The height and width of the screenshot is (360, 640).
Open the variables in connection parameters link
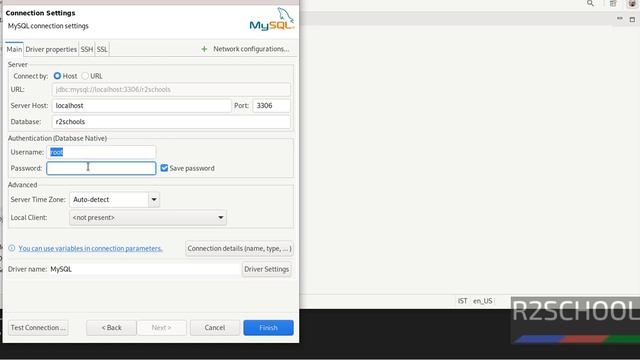coord(90,248)
